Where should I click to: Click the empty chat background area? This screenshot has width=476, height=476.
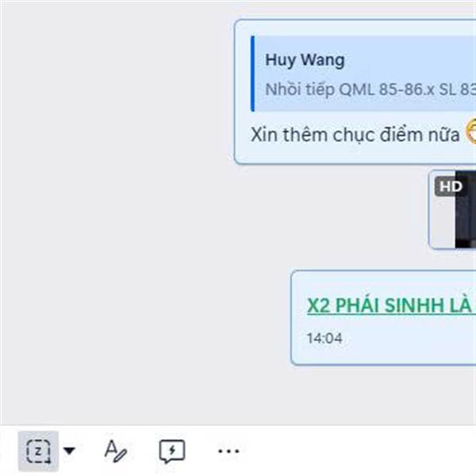pos(115,213)
